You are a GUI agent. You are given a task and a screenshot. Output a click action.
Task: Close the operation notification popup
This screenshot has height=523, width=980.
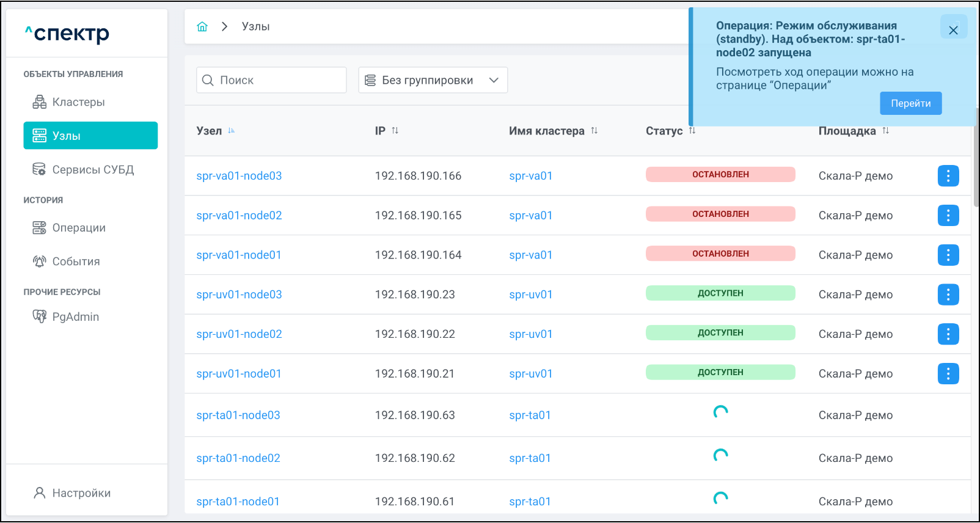click(x=953, y=30)
